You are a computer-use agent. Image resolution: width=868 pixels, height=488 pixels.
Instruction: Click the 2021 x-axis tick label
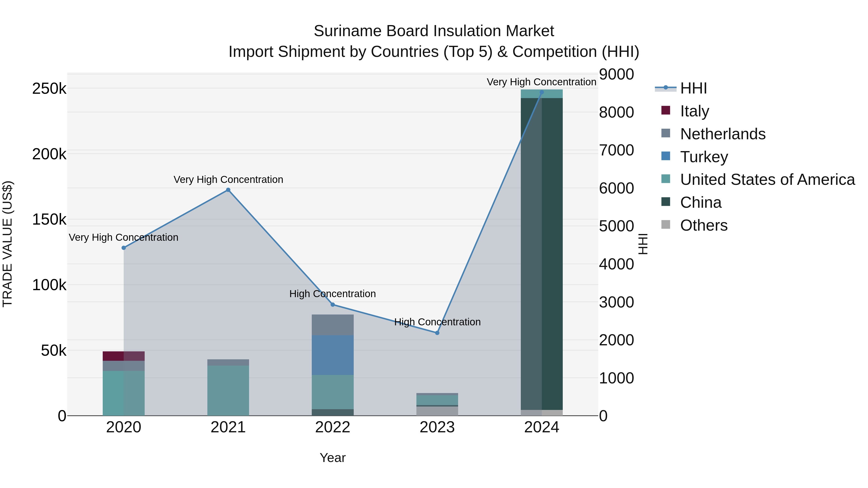[228, 427]
